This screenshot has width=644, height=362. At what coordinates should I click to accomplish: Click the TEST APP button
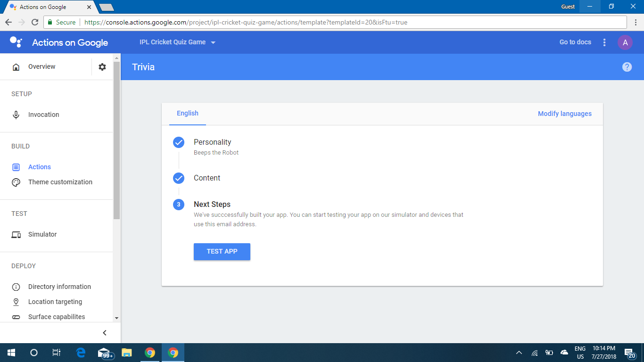click(222, 252)
